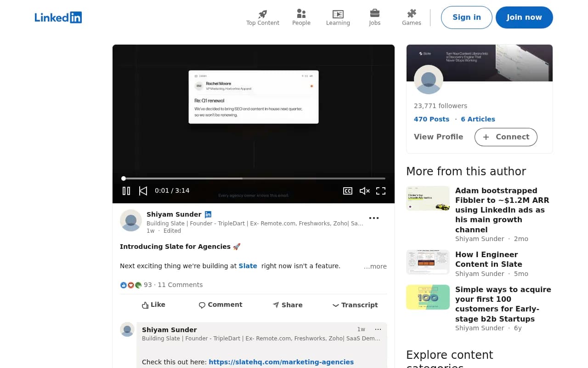The image size is (588, 368).
Task: Click View Profile in the sidebar
Action: (x=439, y=137)
